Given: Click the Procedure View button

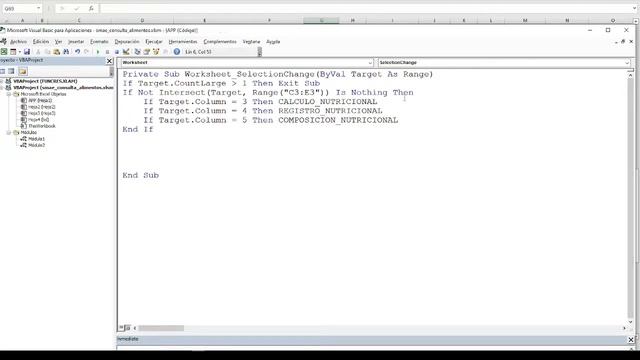Looking at the screenshot, I should tap(121, 328).
